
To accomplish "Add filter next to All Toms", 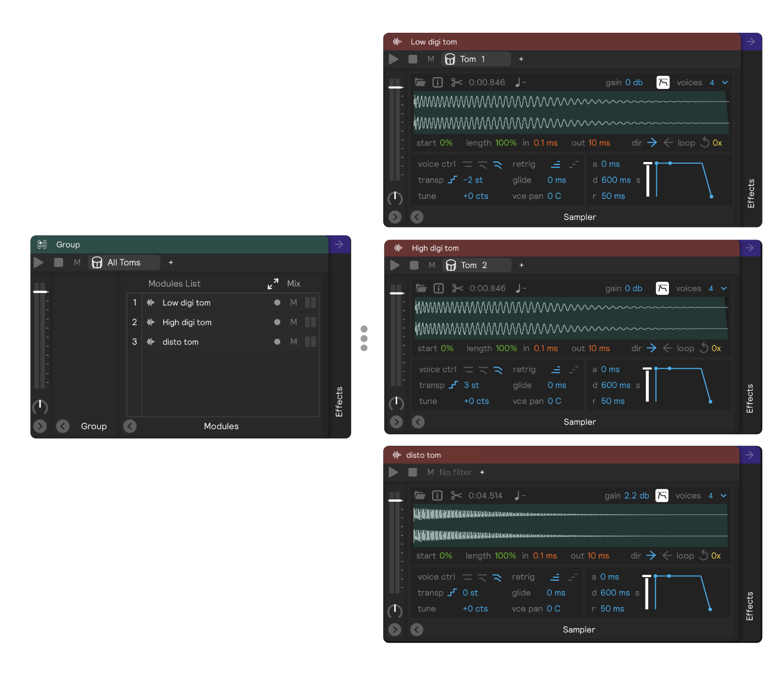I will click(171, 263).
